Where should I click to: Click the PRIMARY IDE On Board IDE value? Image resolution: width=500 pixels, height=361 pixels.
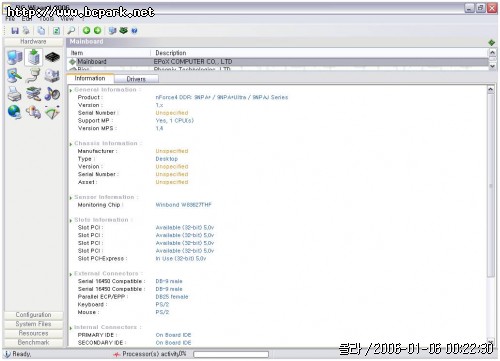(173, 335)
